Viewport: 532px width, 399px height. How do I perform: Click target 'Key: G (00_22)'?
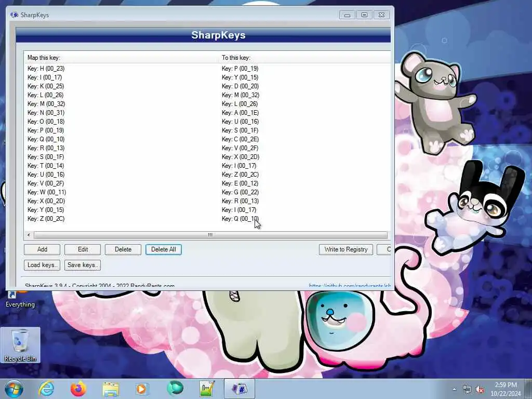(x=240, y=192)
